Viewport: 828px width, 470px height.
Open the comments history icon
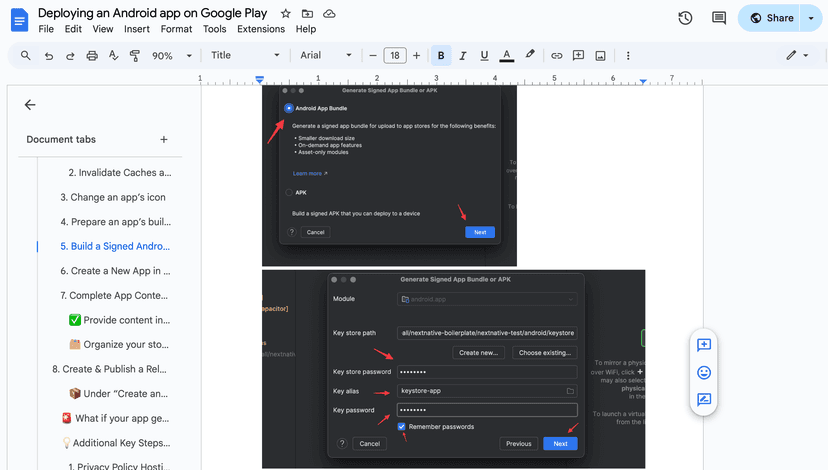(x=719, y=18)
